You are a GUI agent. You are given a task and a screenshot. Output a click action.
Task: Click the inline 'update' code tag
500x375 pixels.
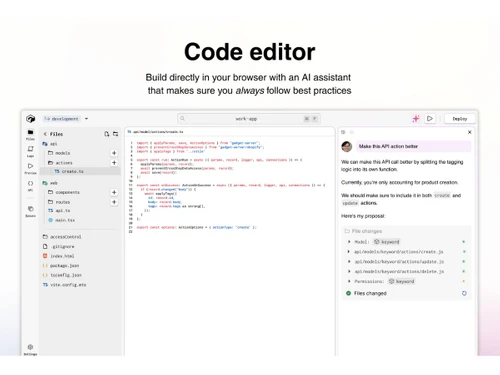[350, 203]
